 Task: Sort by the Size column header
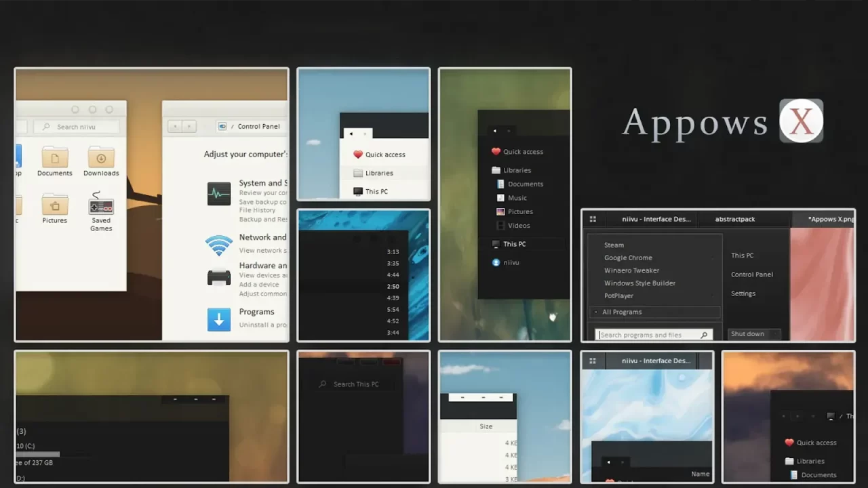click(486, 426)
